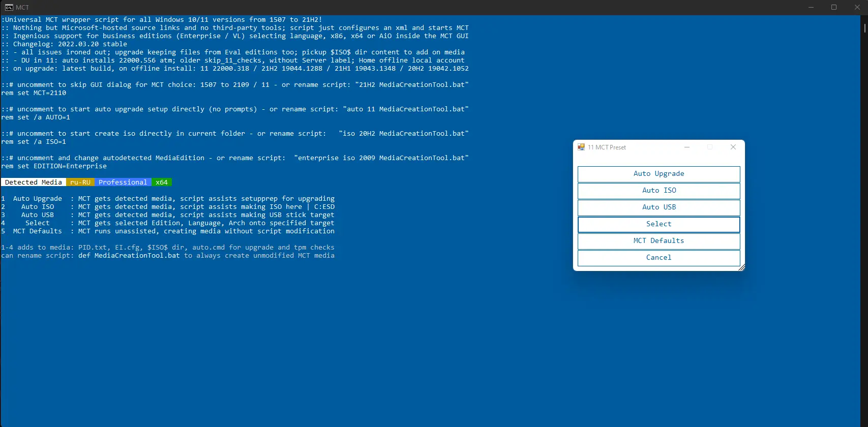This screenshot has width=868, height=427.
Task: Click the "DU in 11: auto installs" line
Action: (x=233, y=60)
